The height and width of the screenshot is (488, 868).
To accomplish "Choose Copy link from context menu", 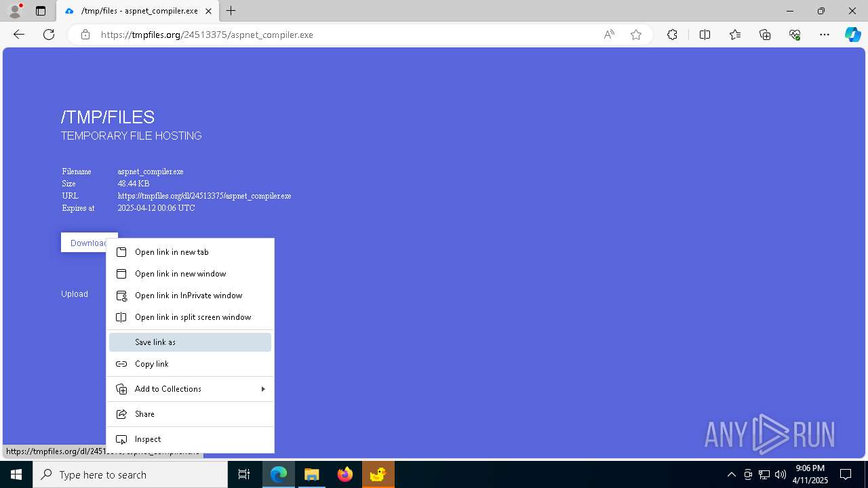I will 190,364.
